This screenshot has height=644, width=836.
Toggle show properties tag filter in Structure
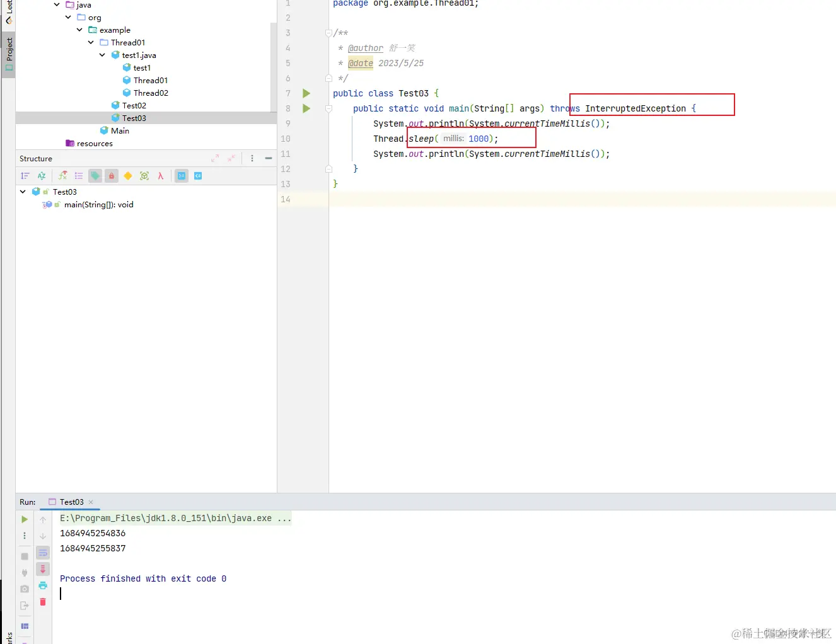click(95, 176)
